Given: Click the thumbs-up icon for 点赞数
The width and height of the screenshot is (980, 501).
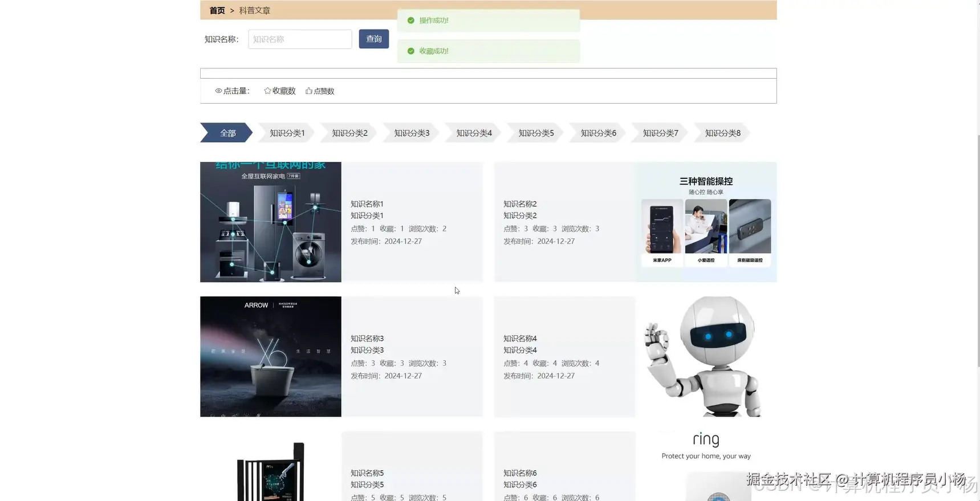Looking at the screenshot, I should (309, 91).
